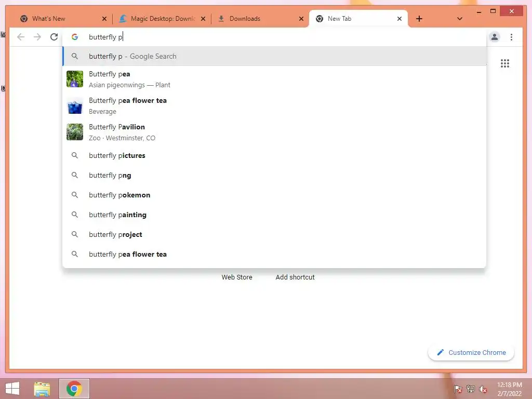This screenshot has height=399, width=532.
Task: Close the Downloads tab
Action: coord(301,19)
